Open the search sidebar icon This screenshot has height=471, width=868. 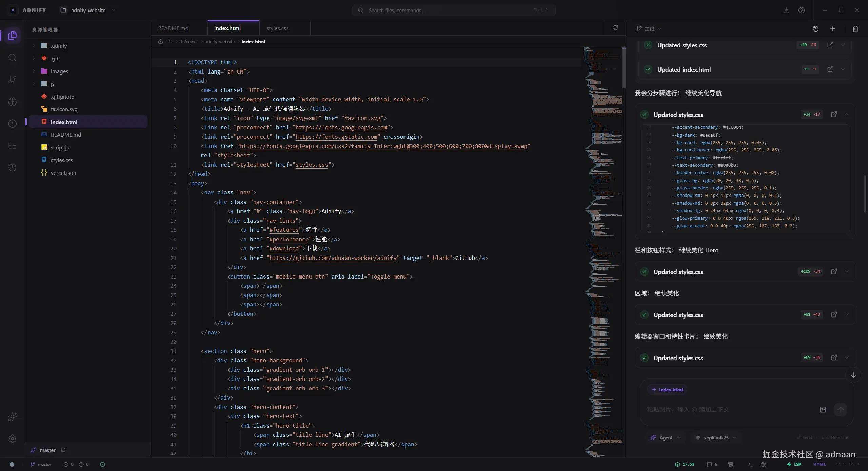(12, 58)
